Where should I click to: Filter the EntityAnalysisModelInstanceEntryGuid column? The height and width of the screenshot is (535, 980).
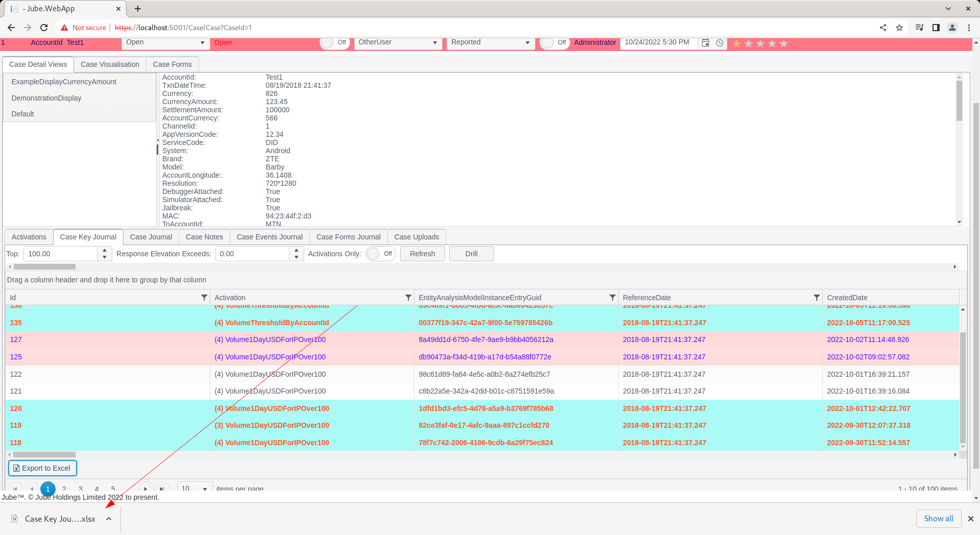[612, 298]
